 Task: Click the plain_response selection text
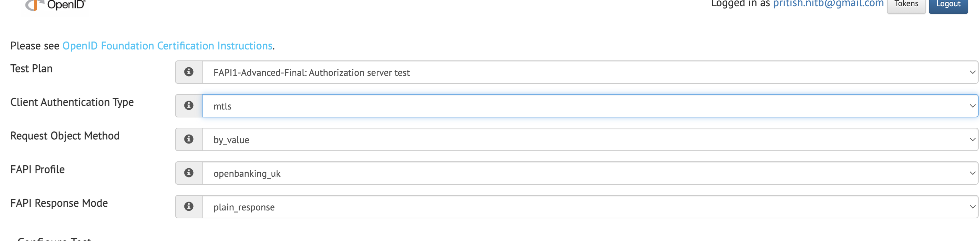[x=243, y=206]
